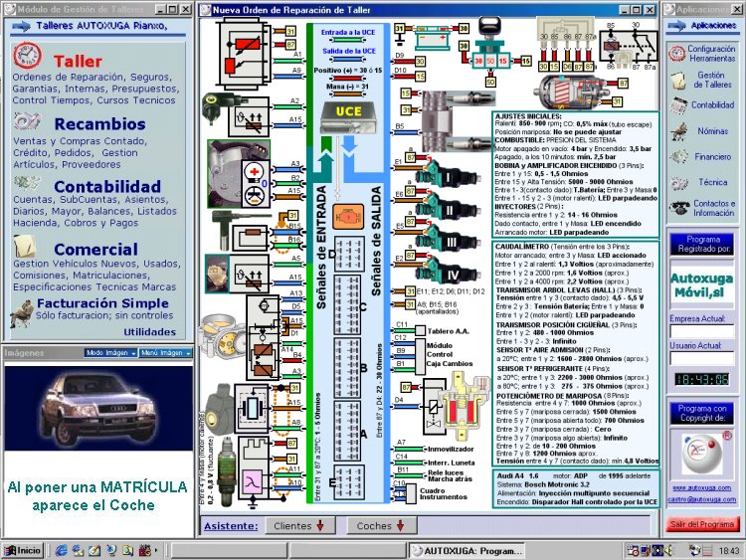Image resolution: width=746 pixels, height=560 pixels.
Task: Open the Recambios heading link
Action: click(x=99, y=123)
